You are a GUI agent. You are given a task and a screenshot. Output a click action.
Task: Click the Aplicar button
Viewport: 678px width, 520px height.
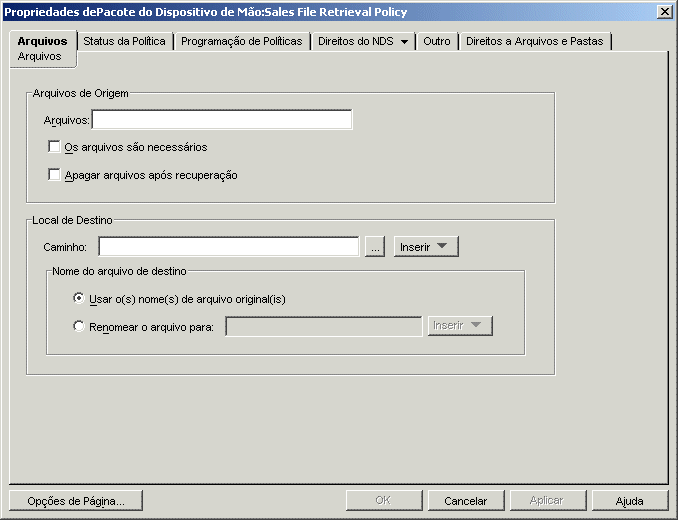coord(548,501)
